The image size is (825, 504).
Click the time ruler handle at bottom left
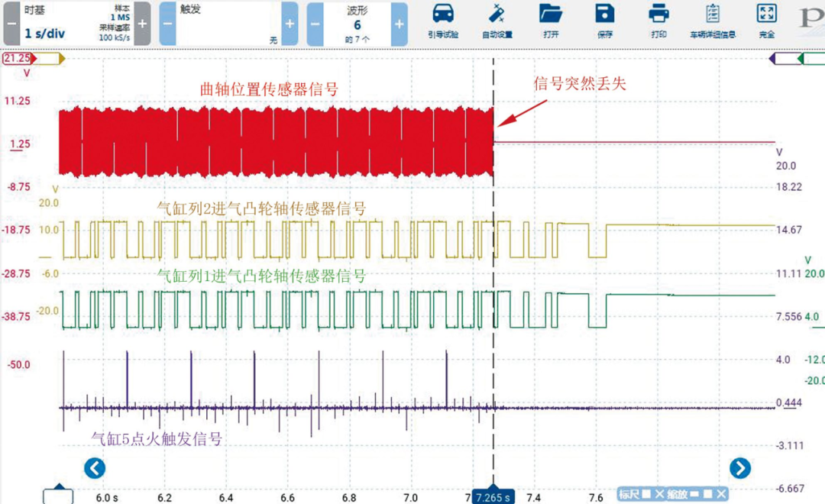point(58,494)
